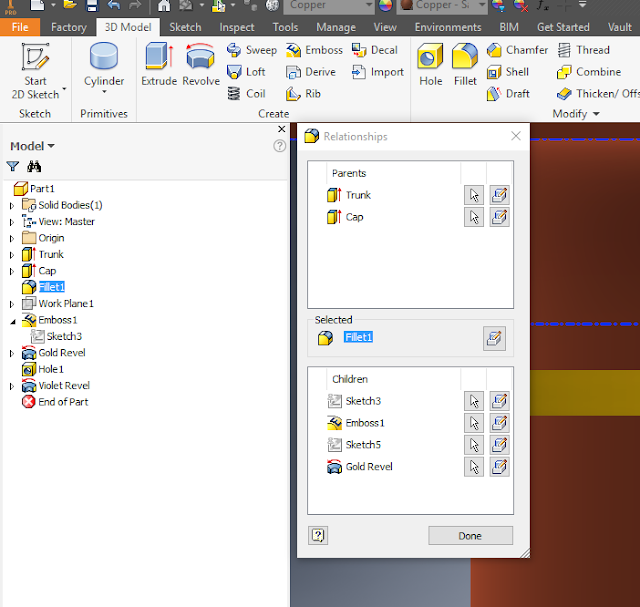The image size is (640, 607).
Task: Expand the Solid Bodies(1) node
Action: pyautogui.click(x=12, y=206)
